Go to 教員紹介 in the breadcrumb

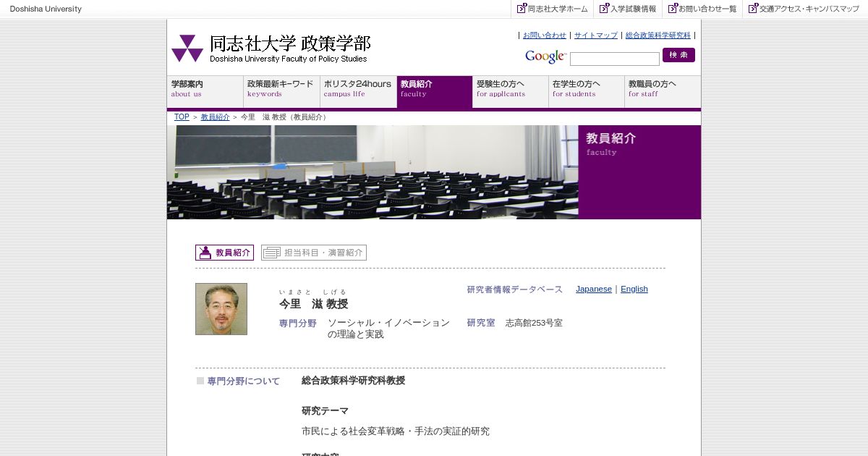[215, 117]
